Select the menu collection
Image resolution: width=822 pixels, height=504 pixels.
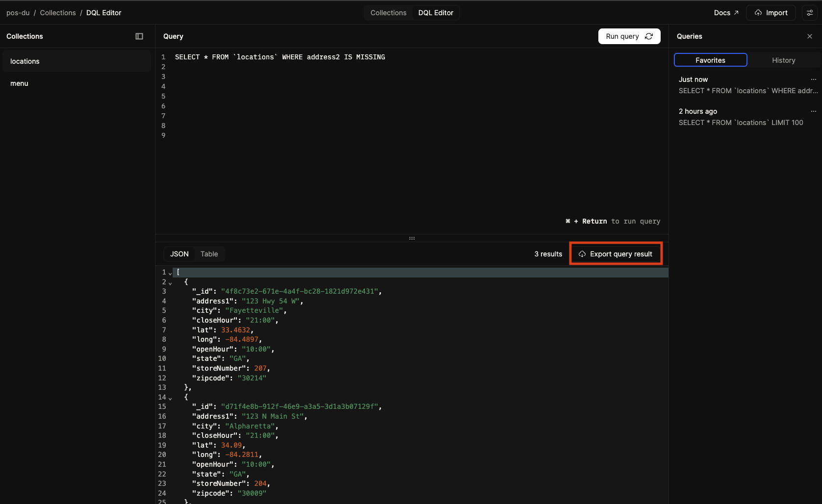pyautogui.click(x=77, y=83)
